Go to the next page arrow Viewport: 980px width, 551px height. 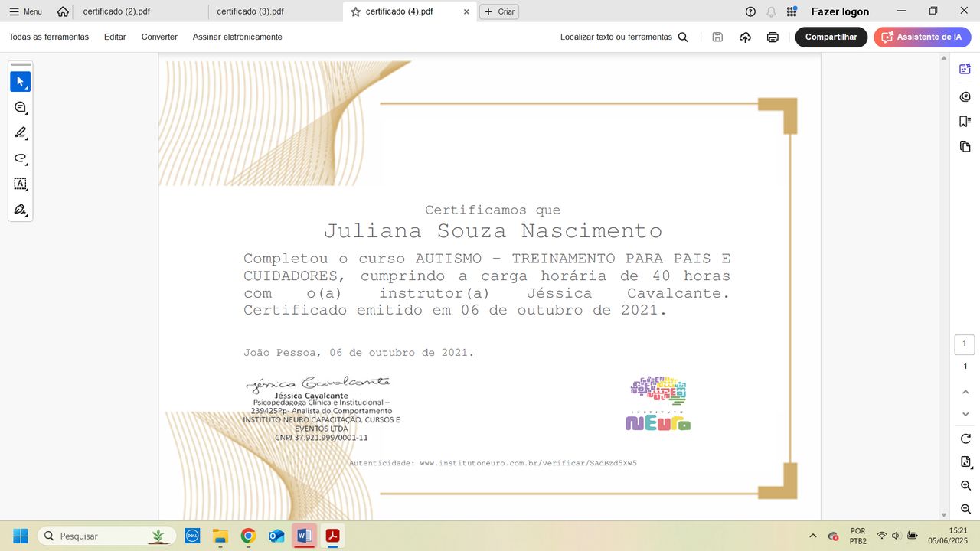(965, 414)
